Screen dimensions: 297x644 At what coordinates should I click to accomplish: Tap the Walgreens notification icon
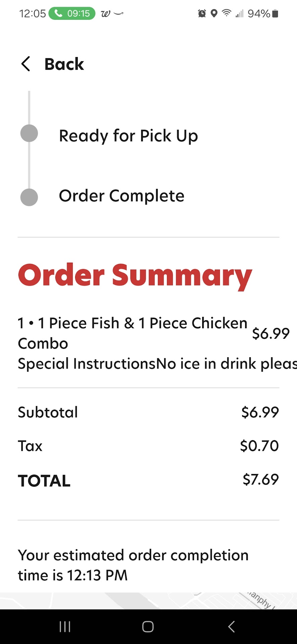[105, 14]
